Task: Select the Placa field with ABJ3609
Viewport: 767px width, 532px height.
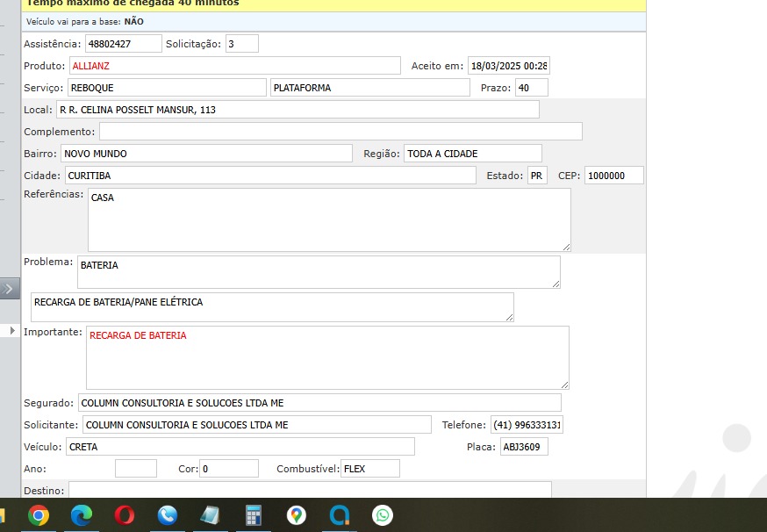Action: [524, 447]
